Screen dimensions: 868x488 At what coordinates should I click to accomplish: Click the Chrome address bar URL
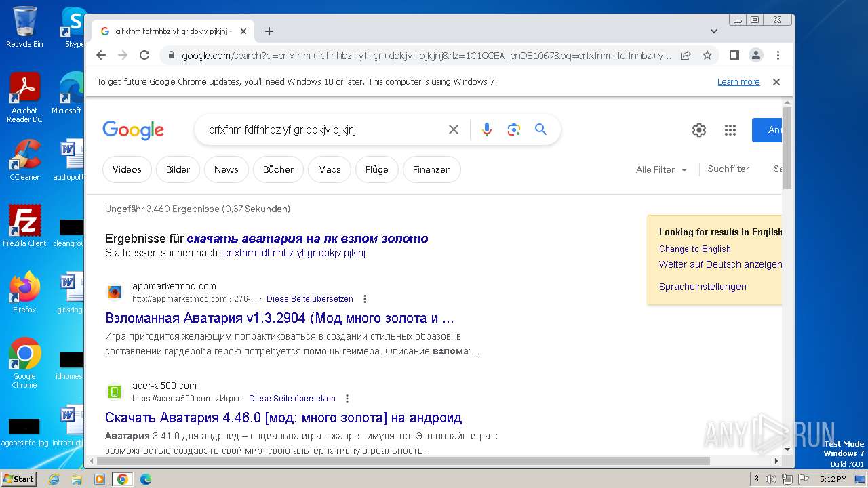pyautogui.click(x=427, y=55)
